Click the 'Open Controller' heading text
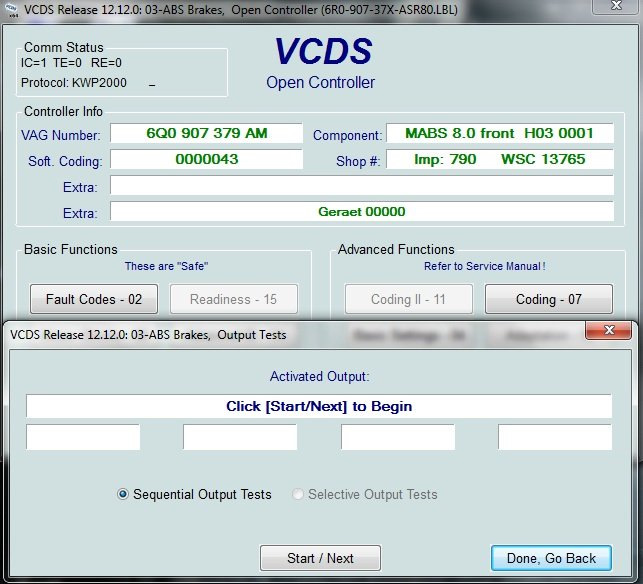This screenshot has width=643, height=584. point(320,82)
